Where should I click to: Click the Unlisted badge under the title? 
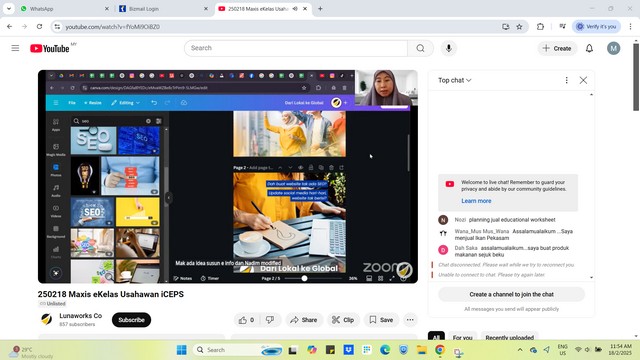[52, 304]
